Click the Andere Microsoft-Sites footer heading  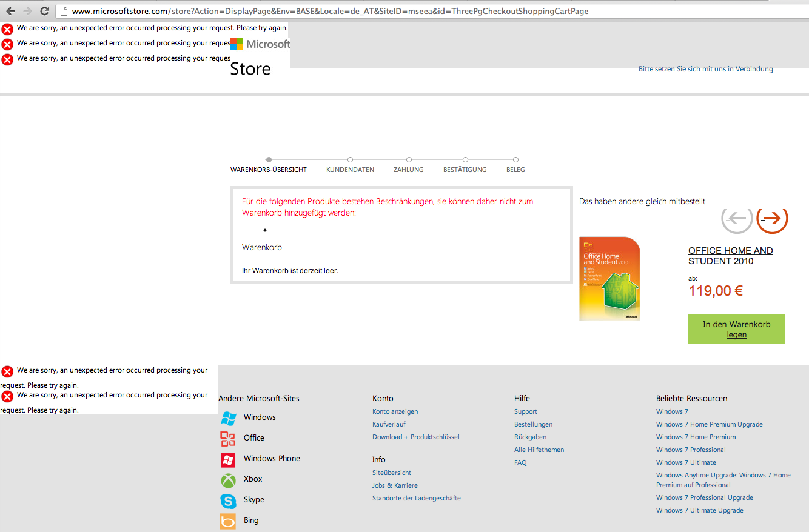259,398
